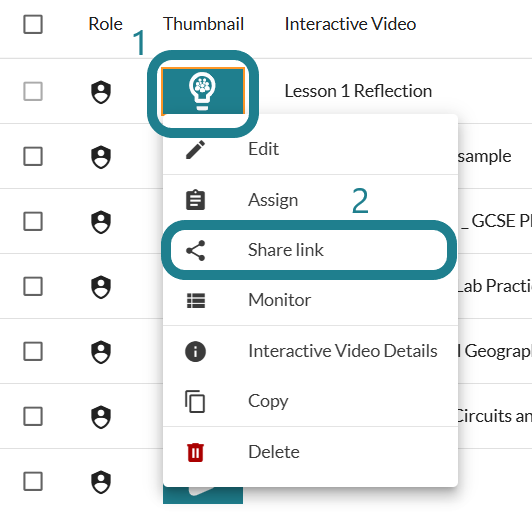Choose Assign from the context menu

(x=310, y=200)
